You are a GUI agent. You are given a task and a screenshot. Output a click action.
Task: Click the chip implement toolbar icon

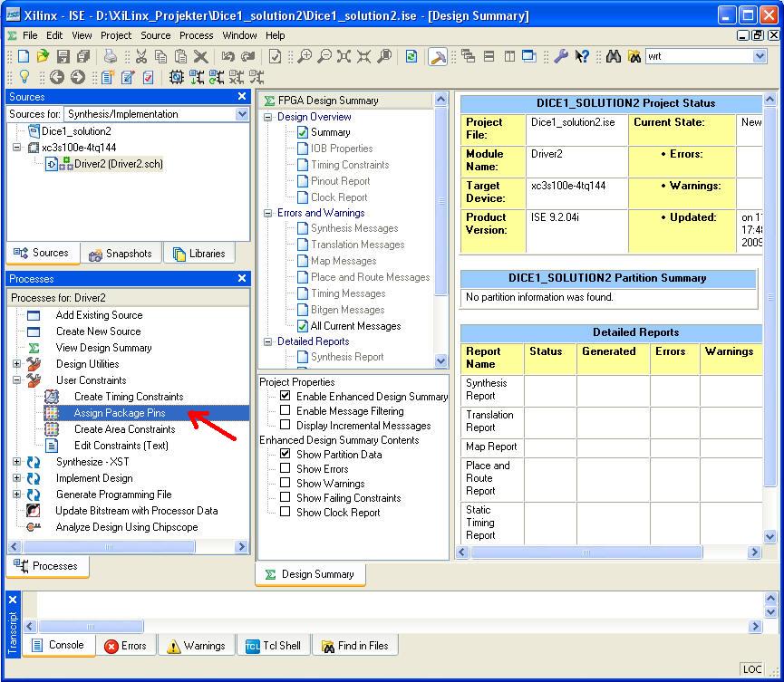click(177, 77)
